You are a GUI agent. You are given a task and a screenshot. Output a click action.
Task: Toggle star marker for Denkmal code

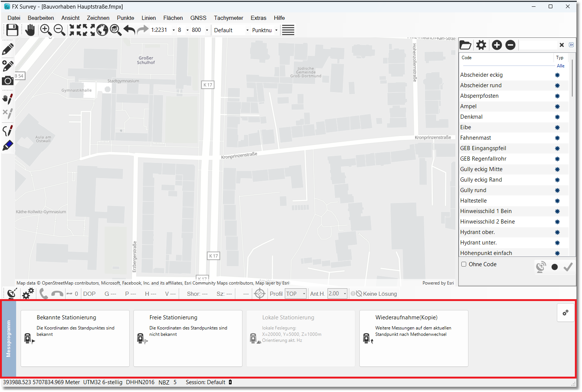pyautogui.click(x=557, y=117)
